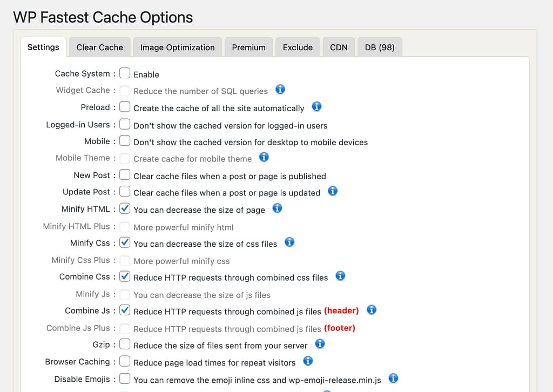Enable the Gzip checkbox

click(125, 344)
